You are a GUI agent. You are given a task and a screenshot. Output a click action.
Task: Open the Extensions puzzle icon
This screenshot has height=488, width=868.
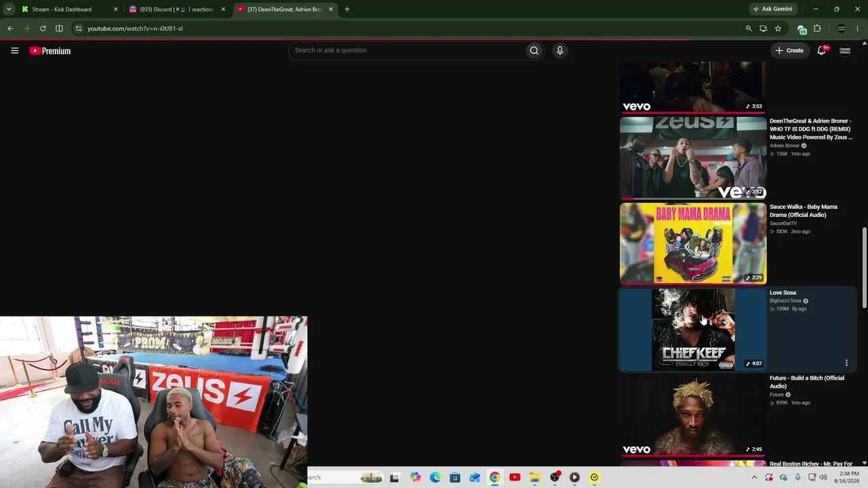[x=817, y=28]
